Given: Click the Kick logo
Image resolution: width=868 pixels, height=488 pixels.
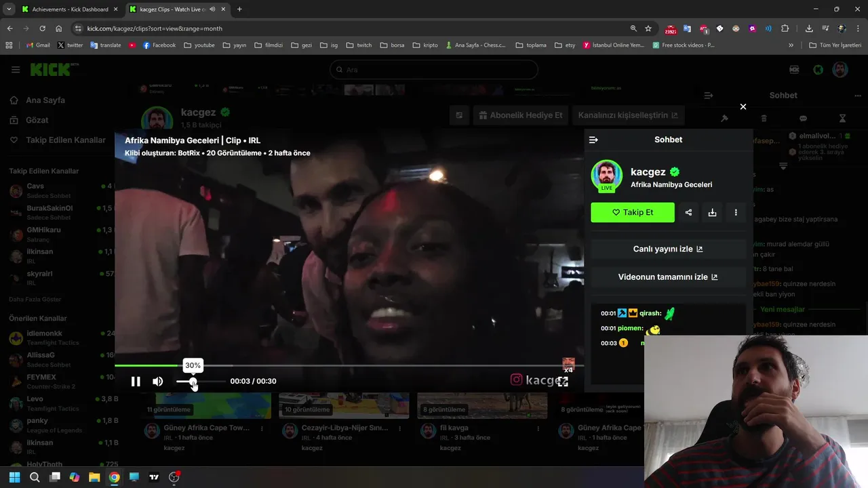Looking at the screenshot, I should click(53, 70).
